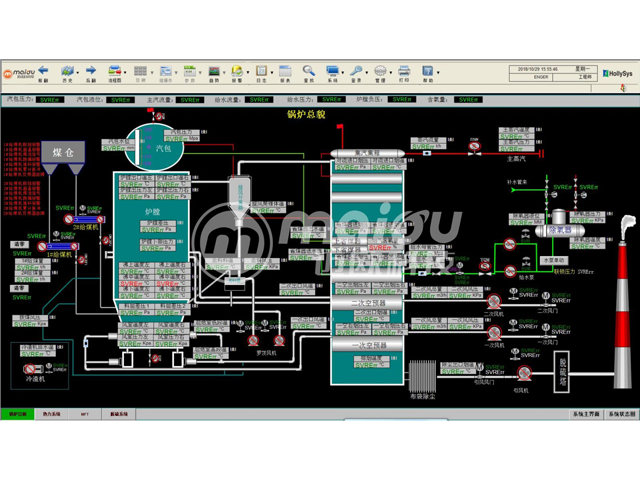640x480 pixels.
Task: Open the 报警 alarm icon
Action: [237, 71]
